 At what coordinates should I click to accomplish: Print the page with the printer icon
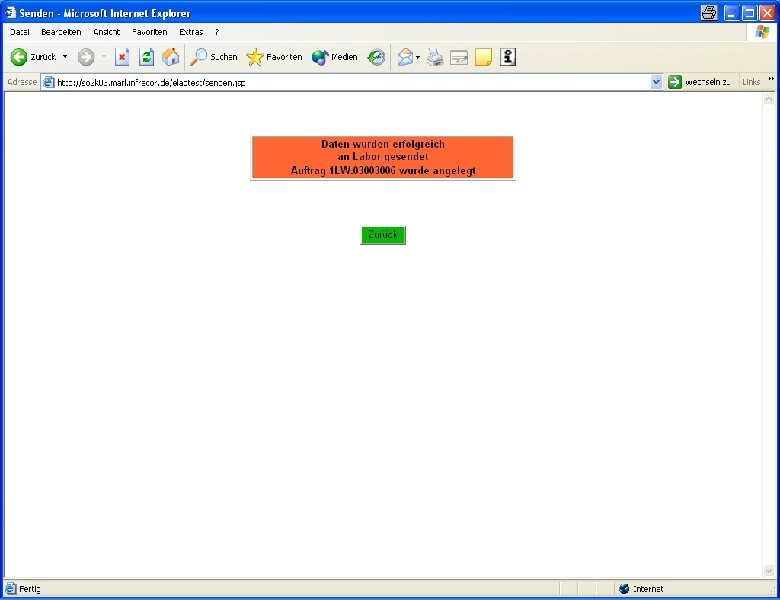point(435,57)
